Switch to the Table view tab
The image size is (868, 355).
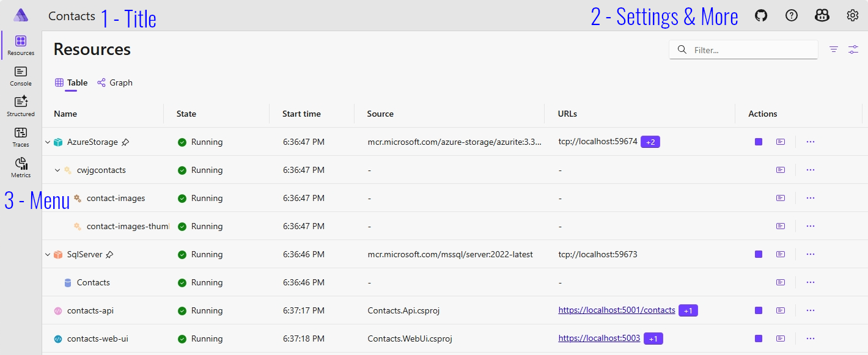(71, 82)
